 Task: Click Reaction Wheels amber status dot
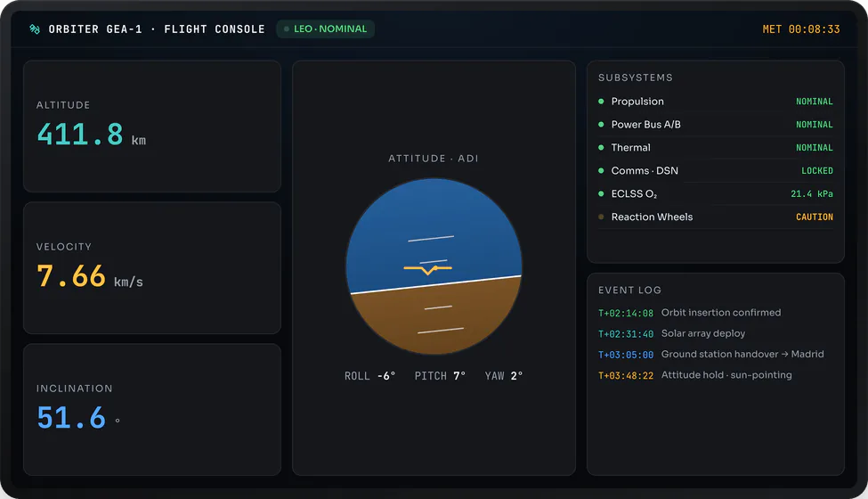tap(601, 217)
